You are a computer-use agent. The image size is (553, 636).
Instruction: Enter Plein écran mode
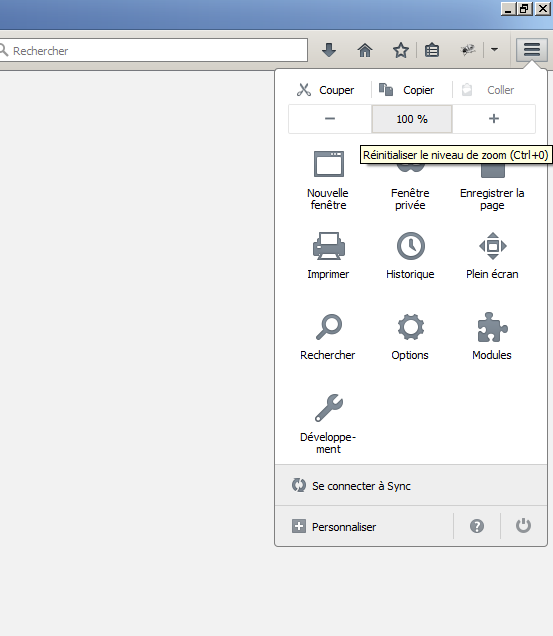pos(492,256)
